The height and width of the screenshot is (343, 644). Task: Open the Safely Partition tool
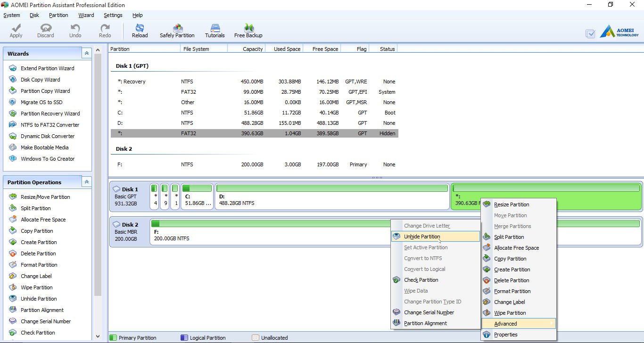[x=177, y=31]
